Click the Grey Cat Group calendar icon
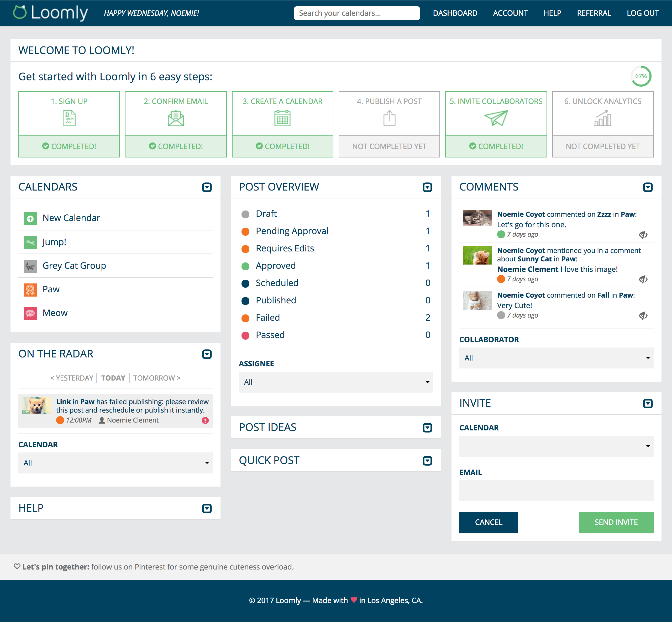The image size is (672, 622). [30, 266]
